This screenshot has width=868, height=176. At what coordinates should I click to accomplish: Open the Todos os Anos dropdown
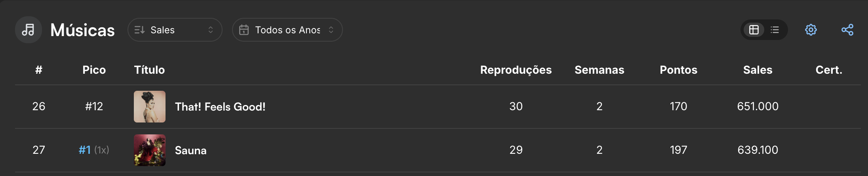point(287,30)
